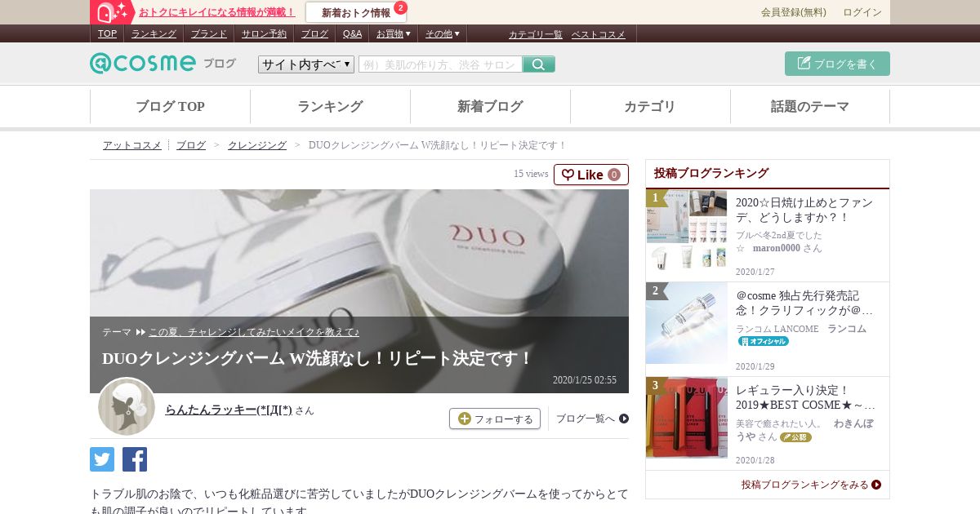
Task: Click サロン予約 in the dark menu bar
Action: pos(264,33)
